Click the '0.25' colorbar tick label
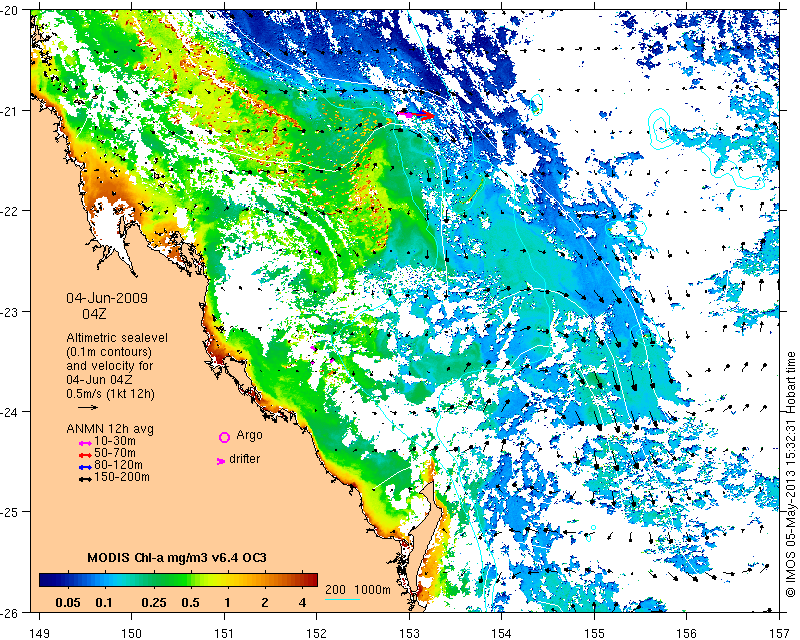 [x=154, y=603]
